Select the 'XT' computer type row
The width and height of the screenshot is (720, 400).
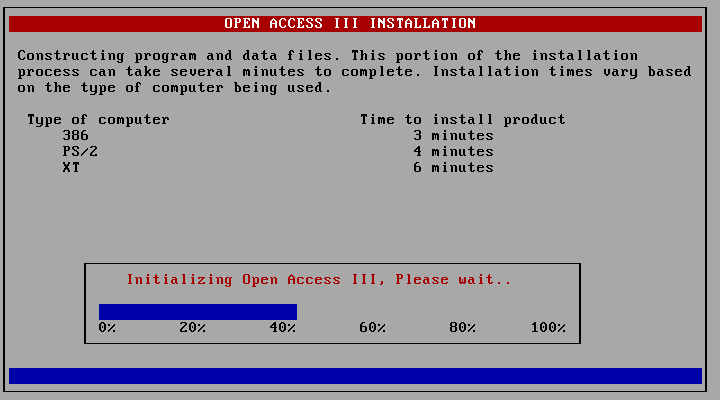point(71,168)
